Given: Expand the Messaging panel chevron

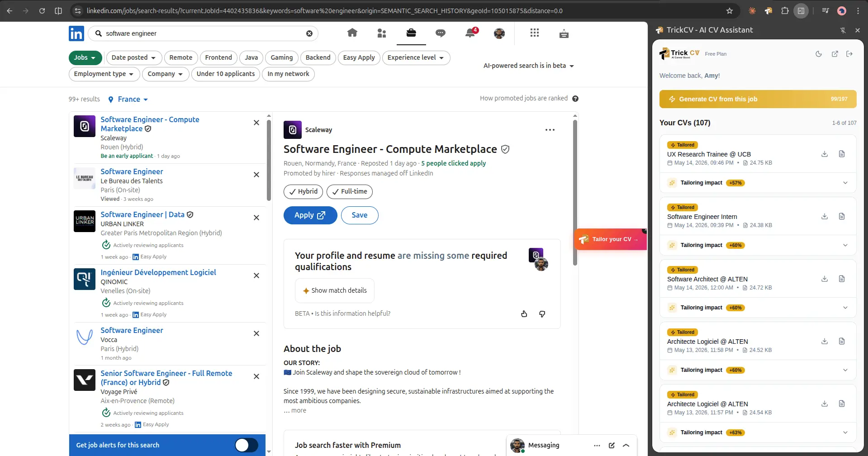Looking at the screenshot, I should tap(626, 445).
